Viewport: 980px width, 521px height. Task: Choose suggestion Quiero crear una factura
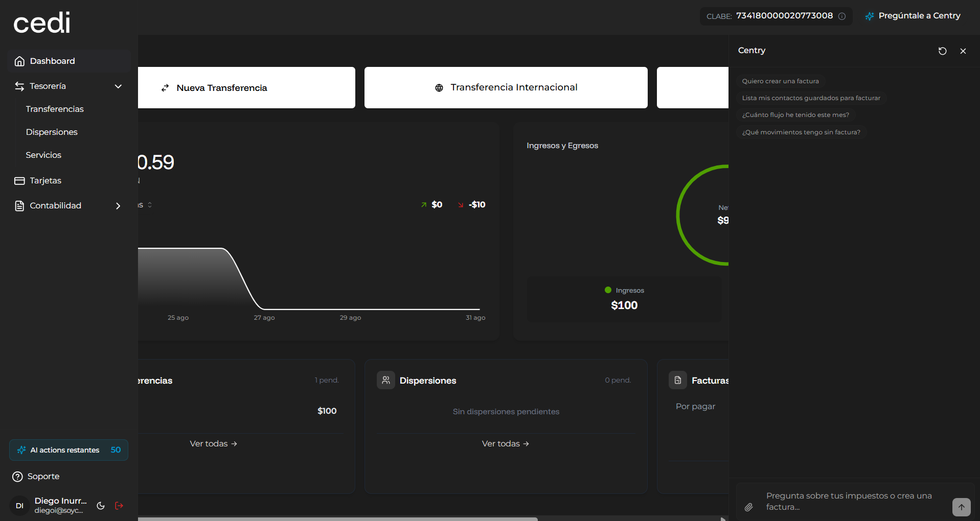pyautogui.click(x=781, y=81)
